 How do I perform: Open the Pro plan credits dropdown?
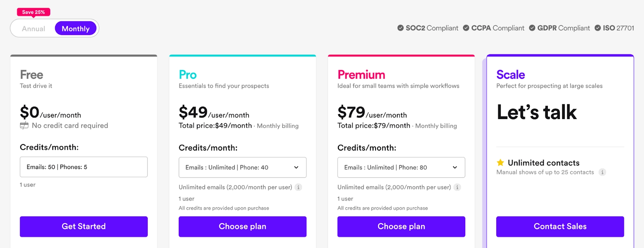pyautogui.click(x=242, y=167)
